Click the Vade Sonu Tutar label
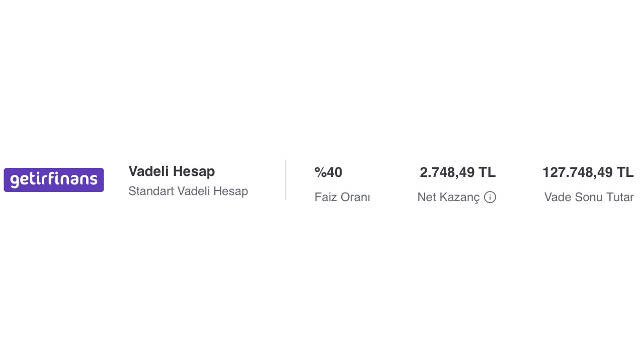 coord(589,197)
